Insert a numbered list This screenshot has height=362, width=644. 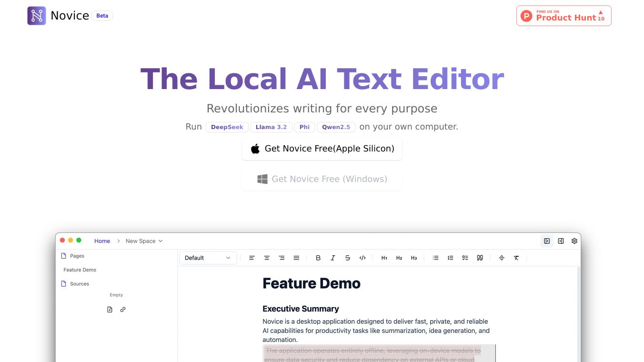[450, 258]
